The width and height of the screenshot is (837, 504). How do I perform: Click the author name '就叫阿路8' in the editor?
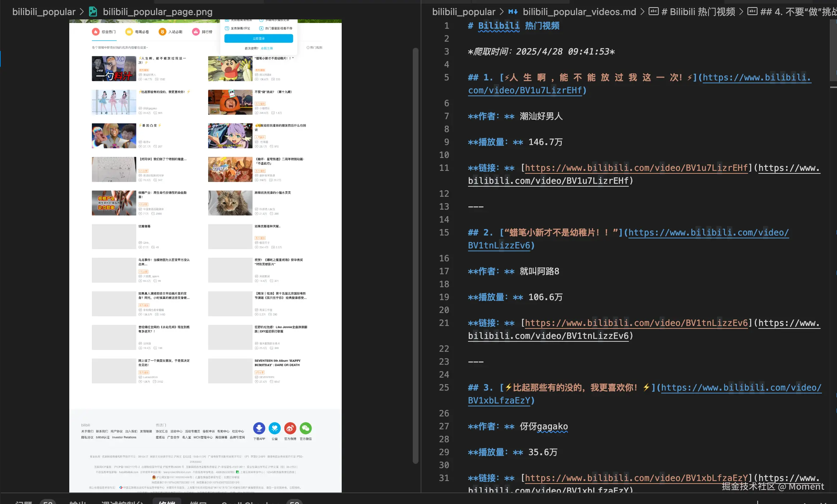tap(539, 271)
